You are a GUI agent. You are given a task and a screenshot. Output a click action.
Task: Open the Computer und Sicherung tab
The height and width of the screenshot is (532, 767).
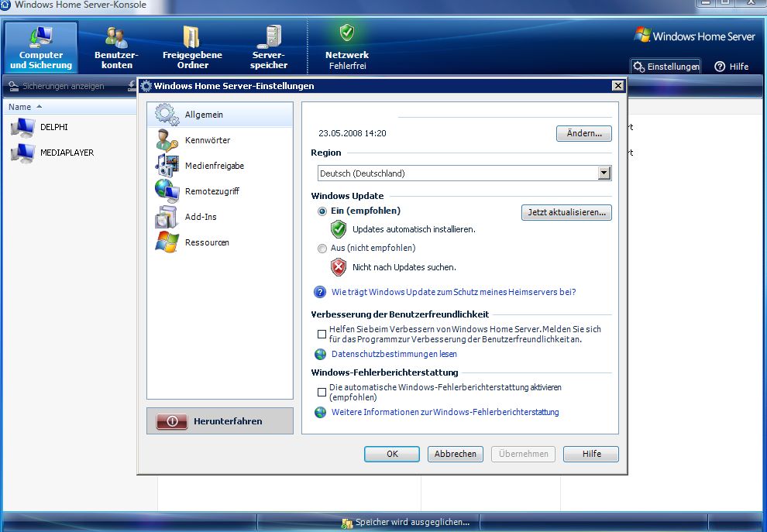click(41, 48)
